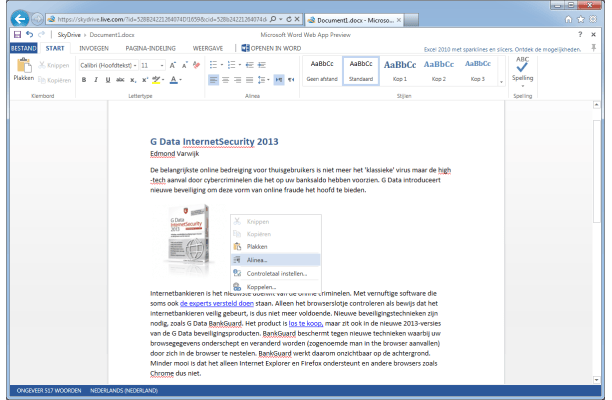Image resolution: width=612 pixels, height=400 pixels.
Task: Open Help with the question mark icon
Action: click(x=580, y=34)
